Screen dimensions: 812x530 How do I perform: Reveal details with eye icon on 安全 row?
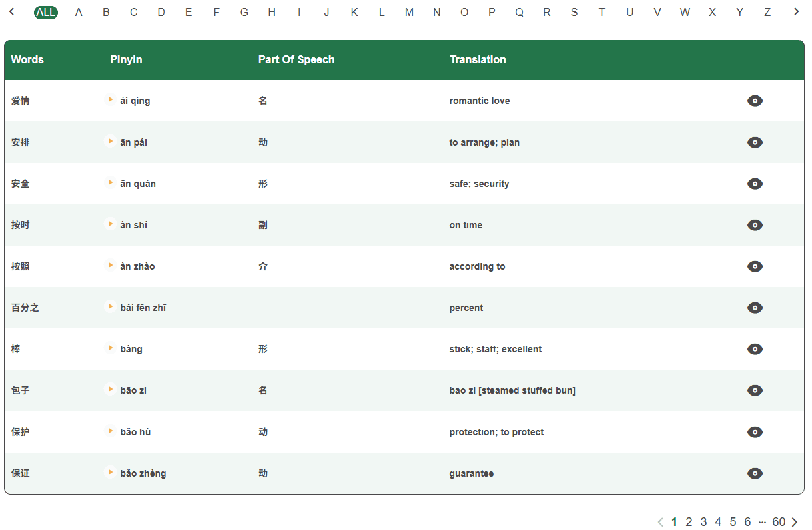coord(755,184)
